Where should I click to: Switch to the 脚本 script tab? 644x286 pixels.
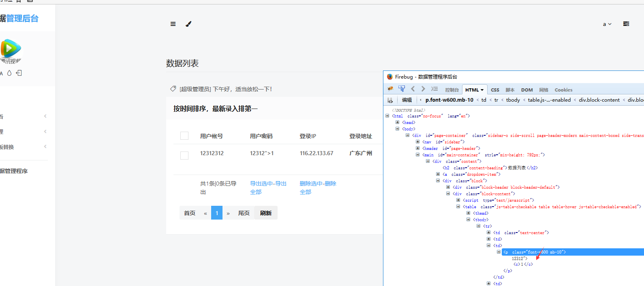510,90
